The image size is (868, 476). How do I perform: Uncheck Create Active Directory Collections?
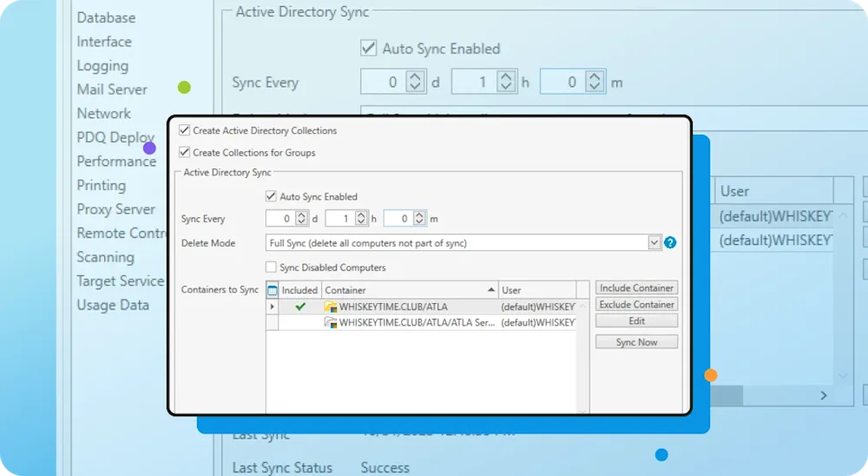(184, 130)
